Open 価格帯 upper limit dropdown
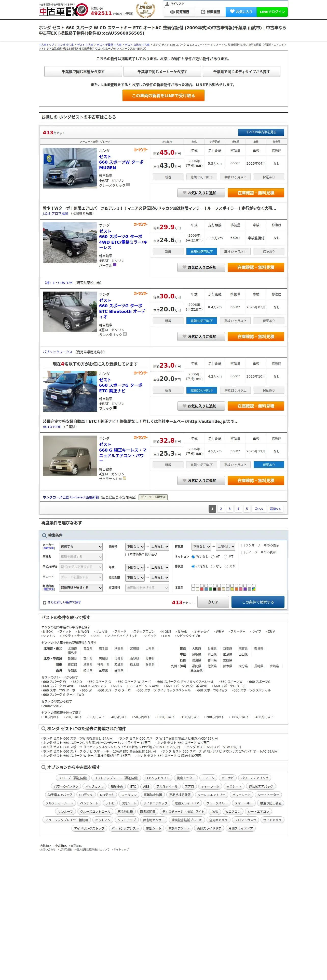The image size is (327, 980). (x=159, y=547)
